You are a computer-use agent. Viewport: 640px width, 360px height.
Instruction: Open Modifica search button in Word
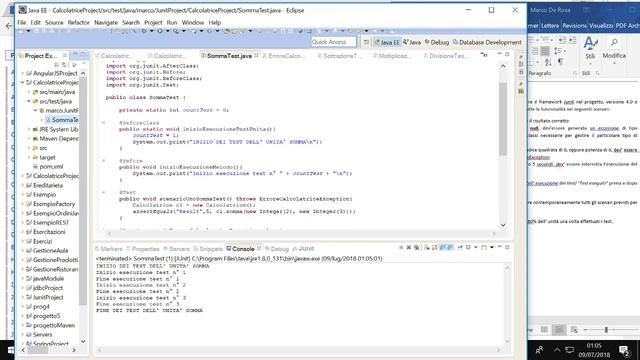tap(614, 48)
